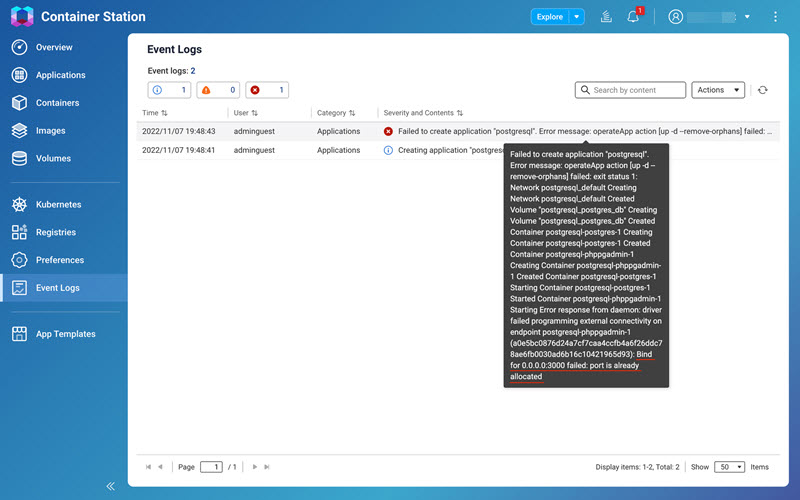Click Applications category in second log row
The width and height of the screenshot is (800, 500).
click(338, 150)
